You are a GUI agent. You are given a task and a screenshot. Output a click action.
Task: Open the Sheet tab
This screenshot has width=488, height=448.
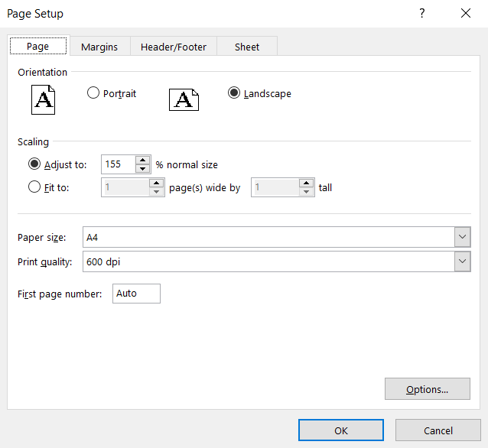pos(247,47)
